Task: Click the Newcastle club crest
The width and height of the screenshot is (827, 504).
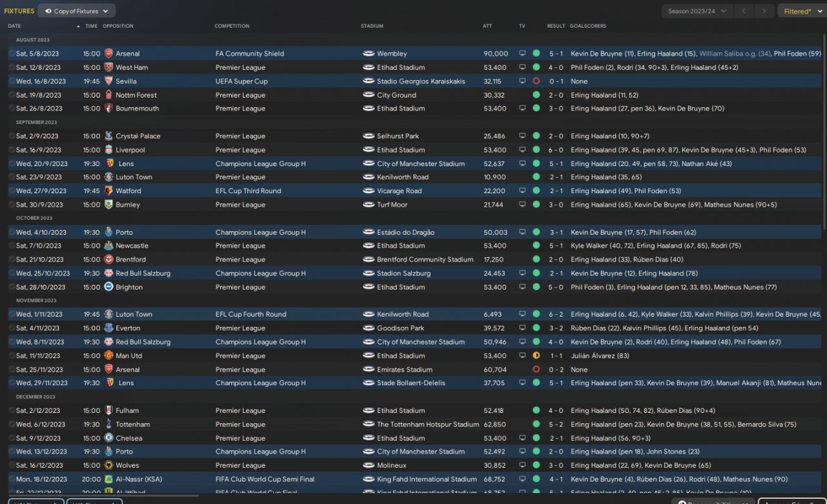Action: click(x=109, y=246)
